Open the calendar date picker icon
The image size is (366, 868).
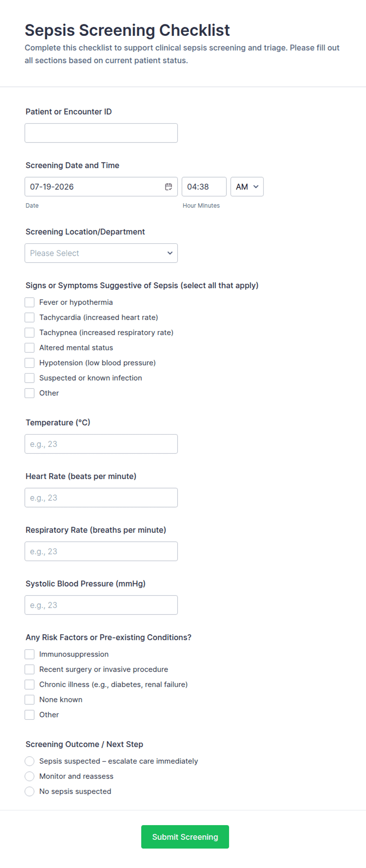(168, 187)
